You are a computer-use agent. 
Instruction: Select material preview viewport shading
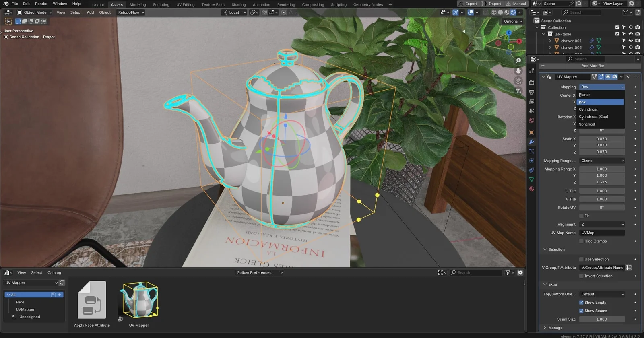pyautogui.click(x=507, y=12)
